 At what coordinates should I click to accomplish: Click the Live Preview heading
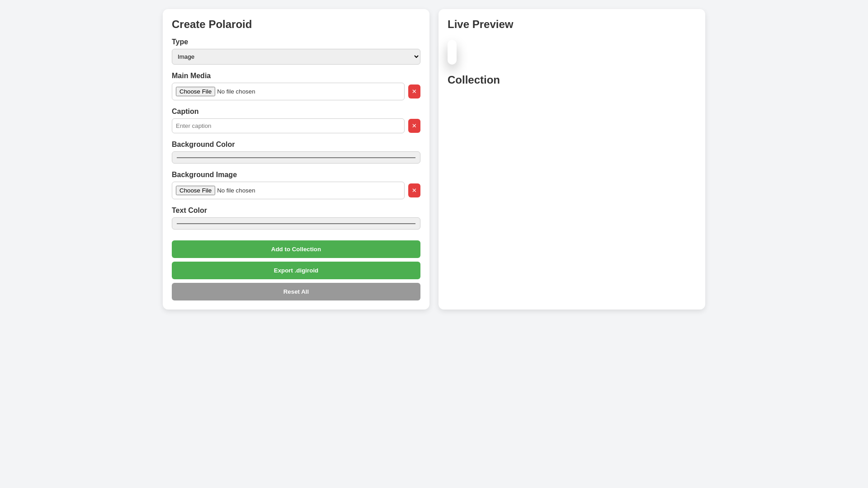480,24
